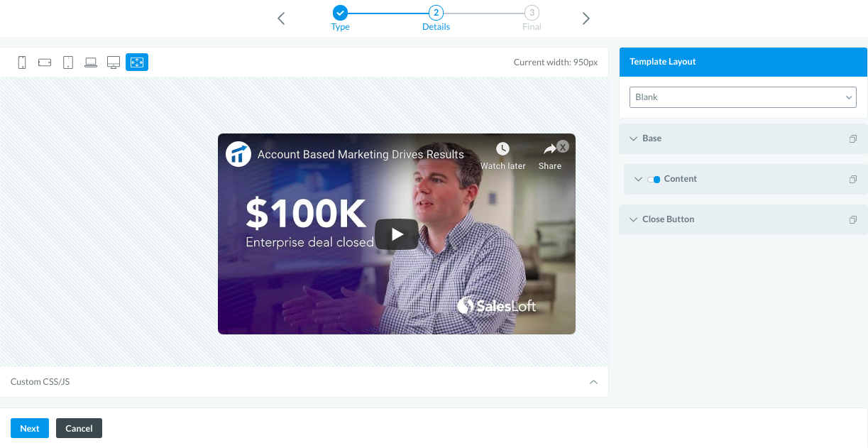Select the desktop monitor preview icon

(x=114, y=62)
